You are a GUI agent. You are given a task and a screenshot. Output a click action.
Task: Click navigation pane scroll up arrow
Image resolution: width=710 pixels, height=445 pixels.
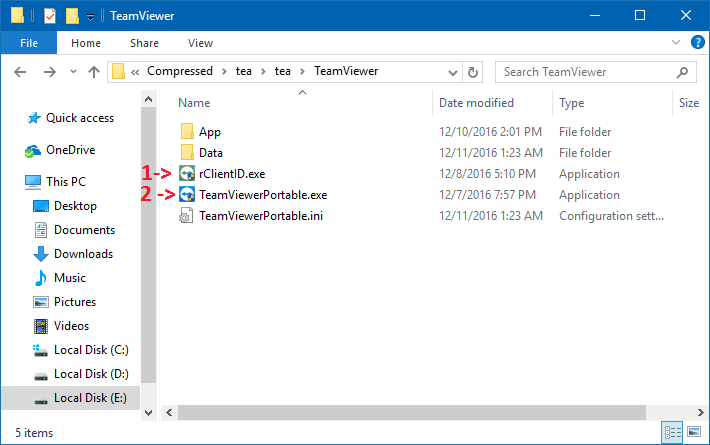(x=148, y=99)
